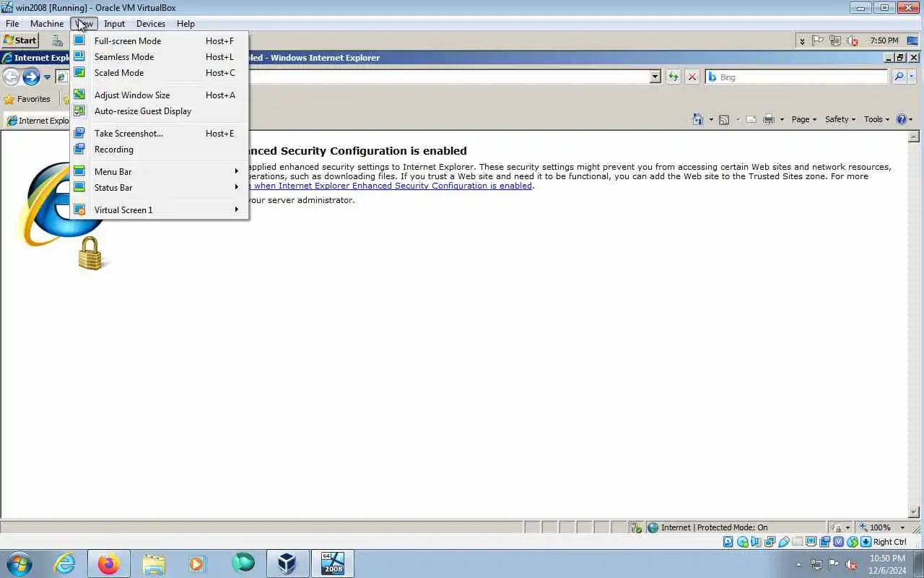Click the IE Home icon
The height and width of the screenshot is (578, 924).
(697, 119)
